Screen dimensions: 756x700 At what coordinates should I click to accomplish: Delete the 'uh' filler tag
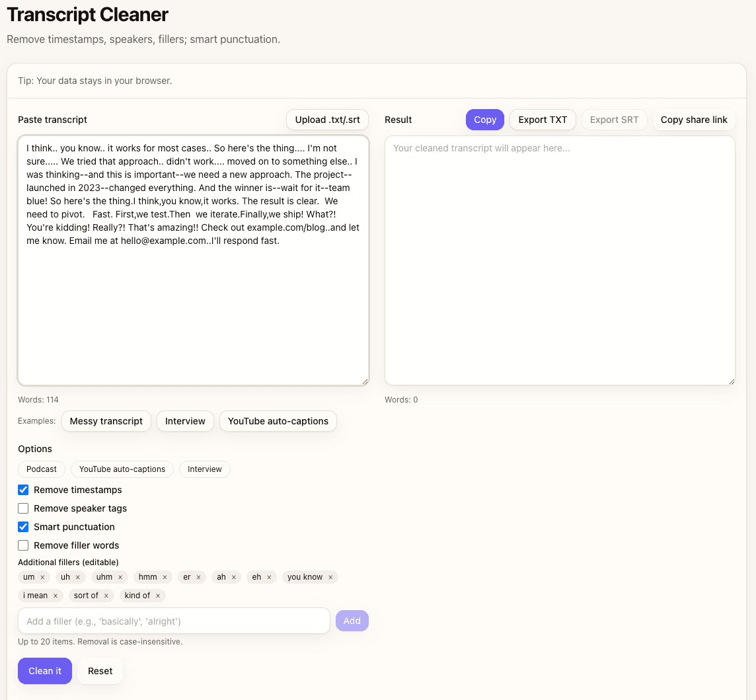pos(77,577)
